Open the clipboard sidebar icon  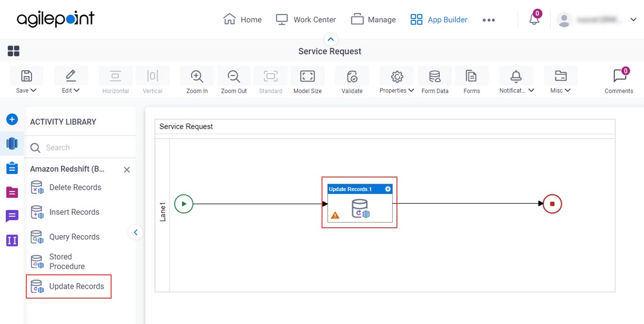pyautogui.click(x=12, y=168)
